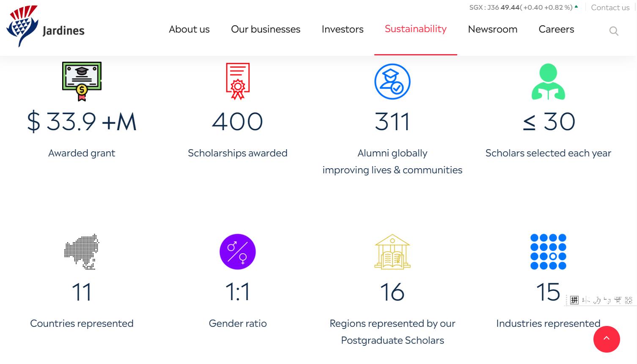Screen dimensions: 637x364
Task: Open the Our businesses menu
Action: coord(266,29)
